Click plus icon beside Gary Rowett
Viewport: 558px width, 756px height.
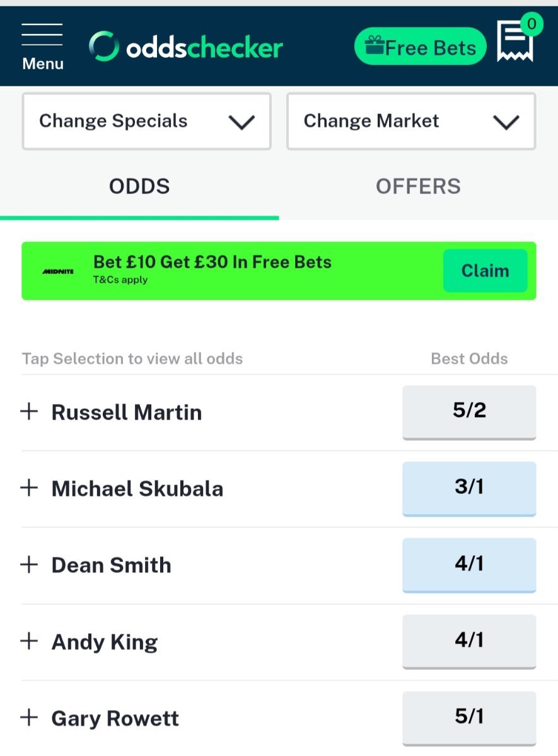pyautogui.click(x=29, y=718)
